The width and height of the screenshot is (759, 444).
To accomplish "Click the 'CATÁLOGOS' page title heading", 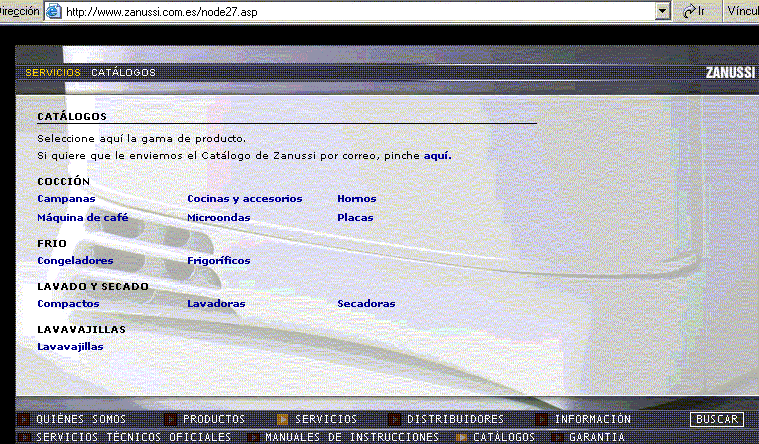I will 72,116.
